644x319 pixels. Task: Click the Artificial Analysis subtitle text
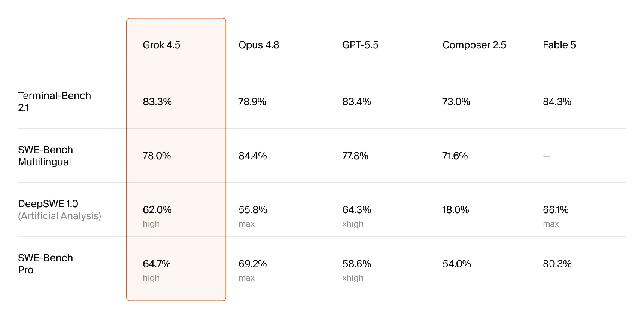click(x=60, y=216)
